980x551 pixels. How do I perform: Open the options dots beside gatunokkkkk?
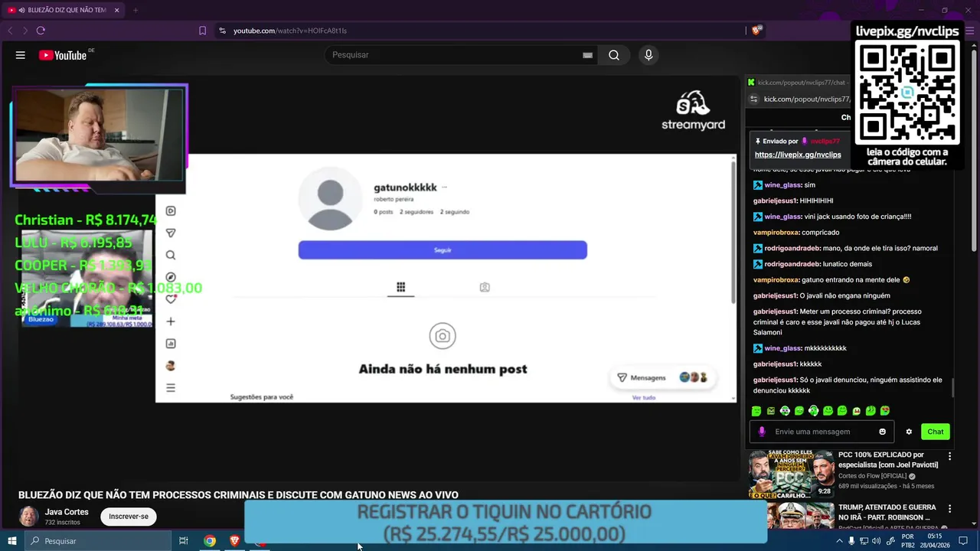coord(444,187)
